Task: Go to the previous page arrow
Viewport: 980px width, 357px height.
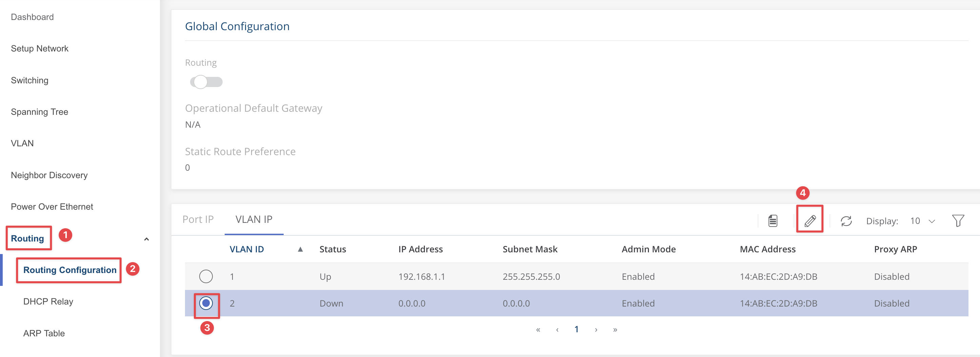Action: pos(557,330)
